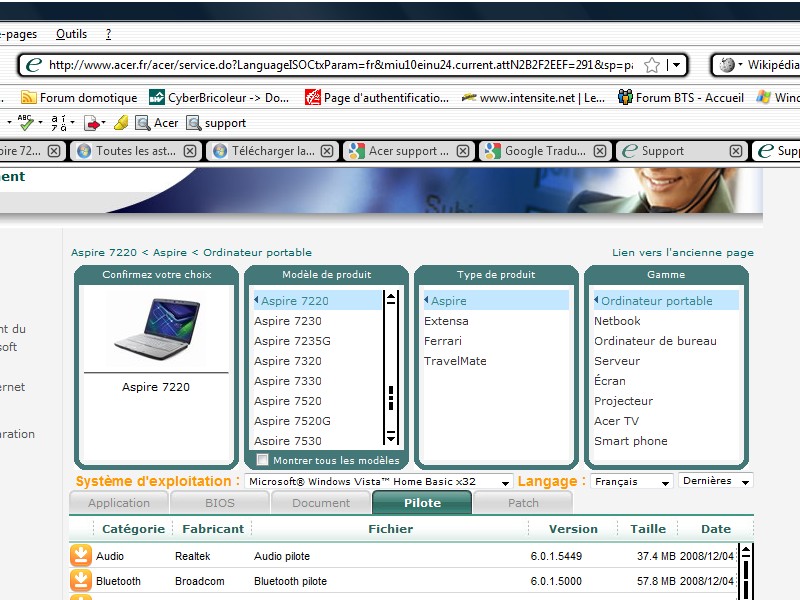This screenshot has height=600, width=800.
Task: Click the spell check ABC toolbar icon
Action: point(27,123)
